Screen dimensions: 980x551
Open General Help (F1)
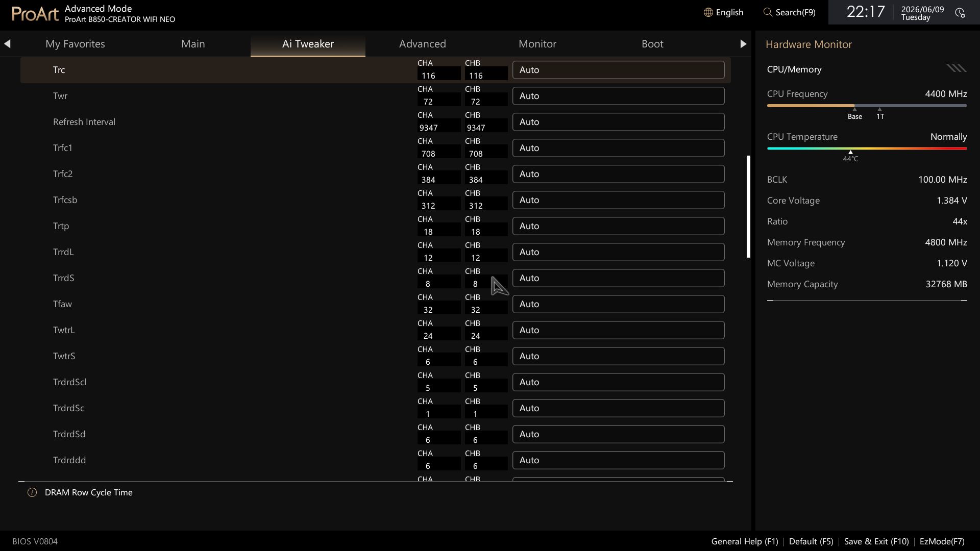745,541
